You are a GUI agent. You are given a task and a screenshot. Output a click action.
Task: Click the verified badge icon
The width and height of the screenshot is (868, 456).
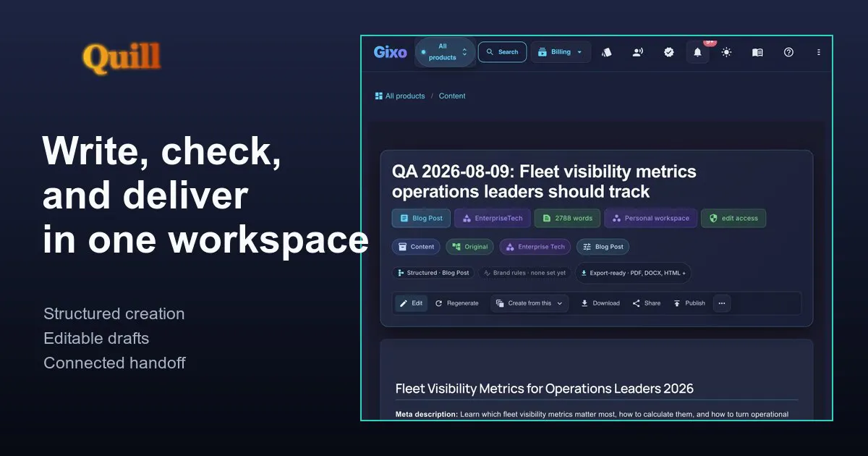point(669,52)
